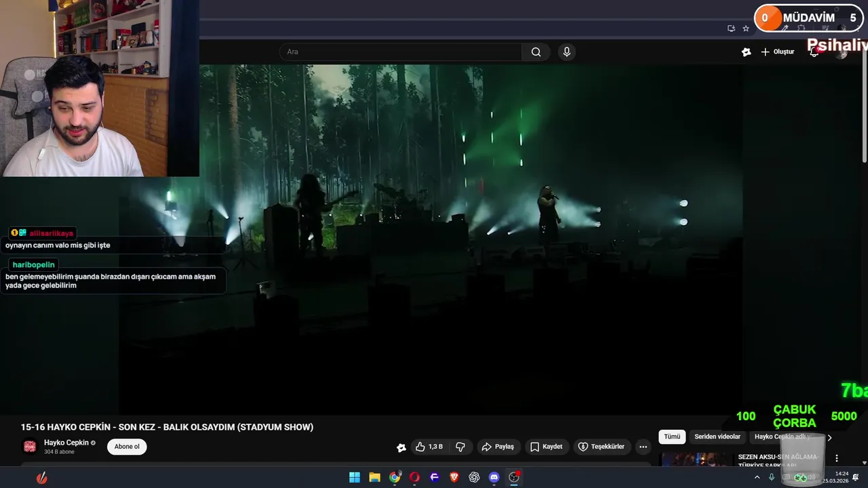Click the '304 B abone' subscriber count
Viewport: 868px width, 488px height.
[x=59, y=452]
